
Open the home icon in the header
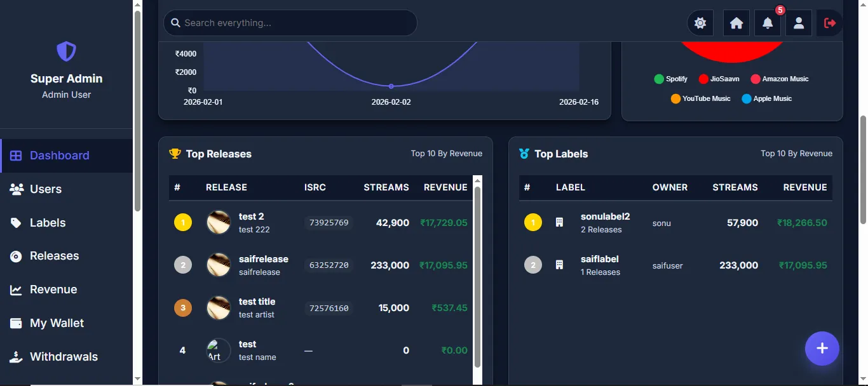pos(736,23)
